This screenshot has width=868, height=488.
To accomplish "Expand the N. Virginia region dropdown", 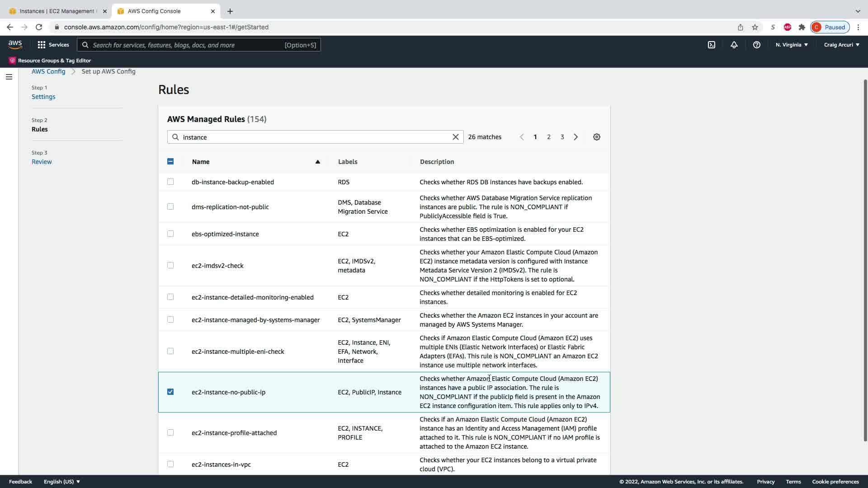I will pyautogui.click(x=791, y=45).
